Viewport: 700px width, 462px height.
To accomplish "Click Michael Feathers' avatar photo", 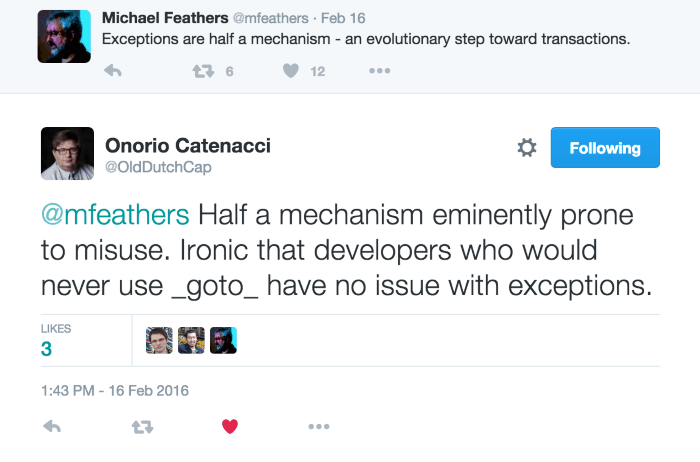I will 65,38.
